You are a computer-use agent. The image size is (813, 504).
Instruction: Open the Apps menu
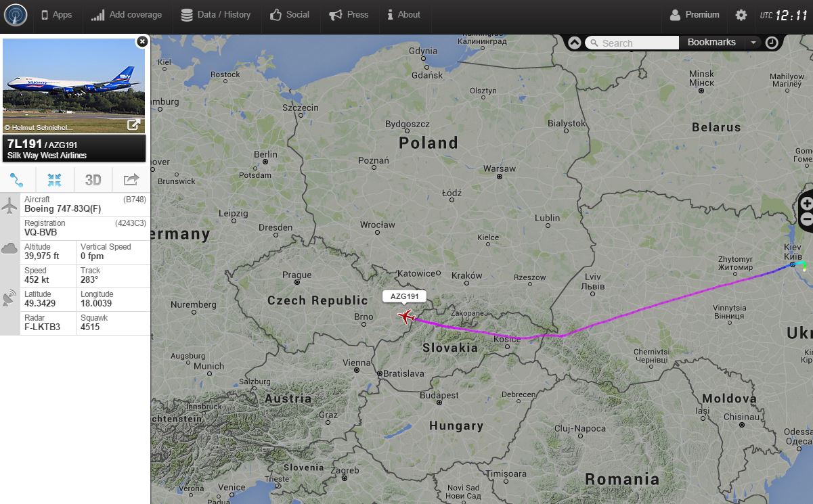tap(56, 15)
